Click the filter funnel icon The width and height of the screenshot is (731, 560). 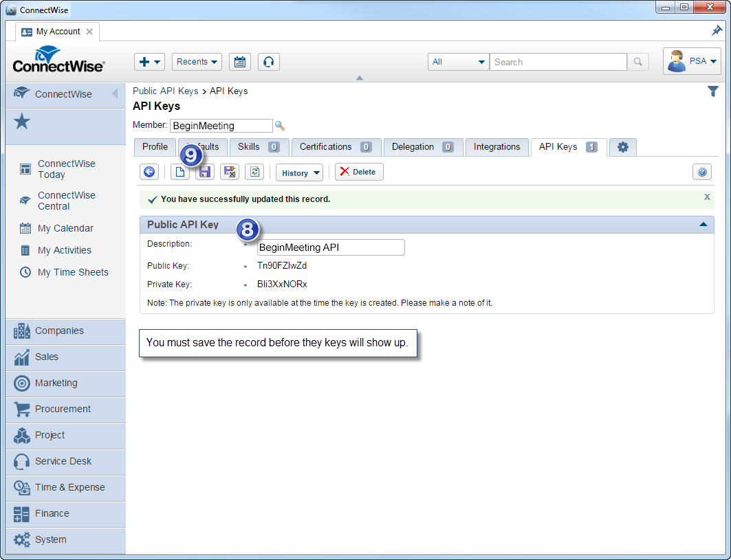(713, 91)
